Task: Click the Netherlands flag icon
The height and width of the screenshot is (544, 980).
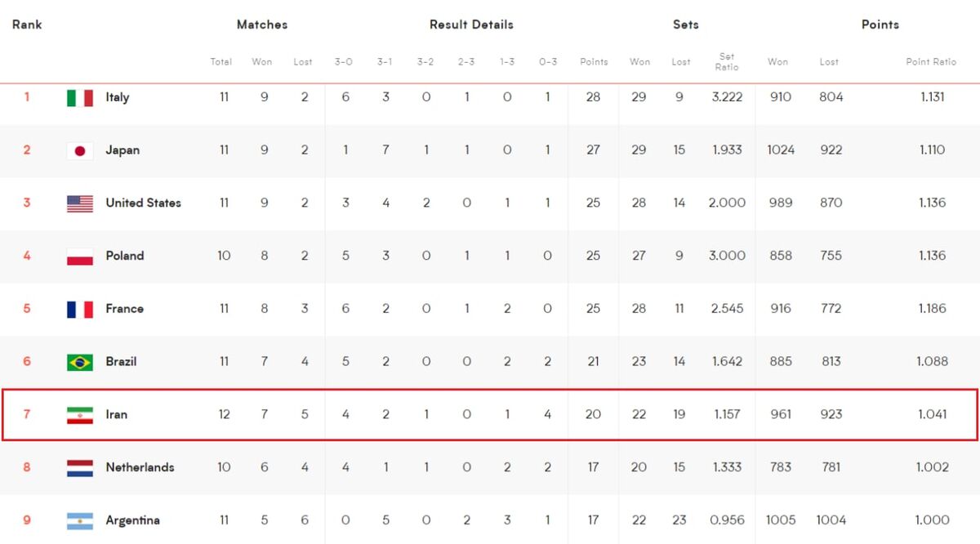Action: (x=79, y=468)
